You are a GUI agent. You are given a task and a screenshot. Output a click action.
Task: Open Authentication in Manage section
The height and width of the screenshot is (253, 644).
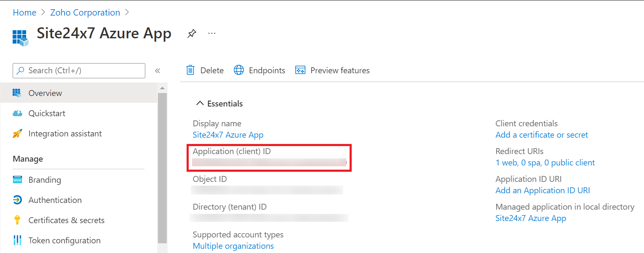tap(55, 200)
